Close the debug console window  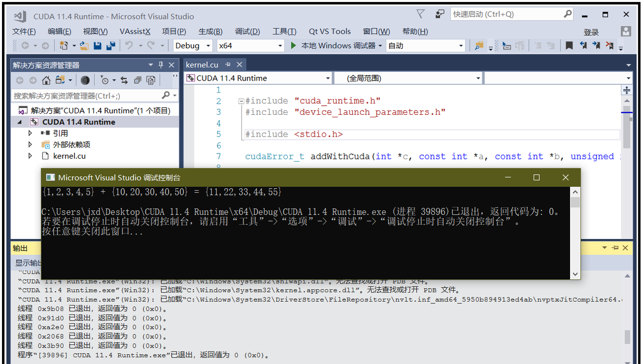click(566, 177)
